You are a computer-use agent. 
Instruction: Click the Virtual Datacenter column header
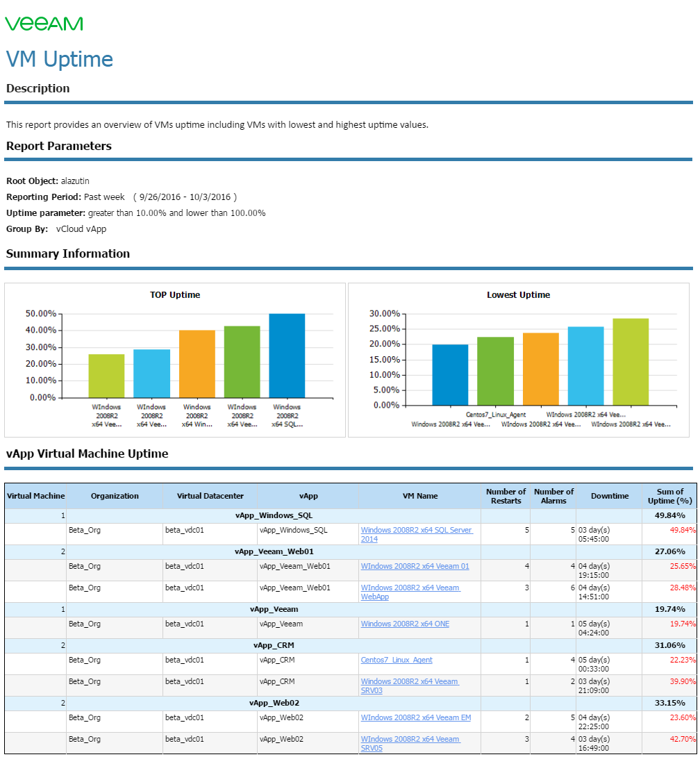coord(210,496)
